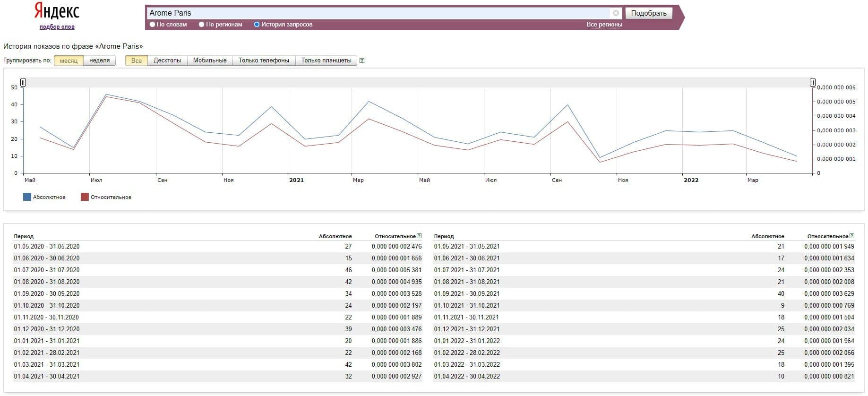868x396 pixels.
Task: Open the подбор слов link
Action: [57, 27]
